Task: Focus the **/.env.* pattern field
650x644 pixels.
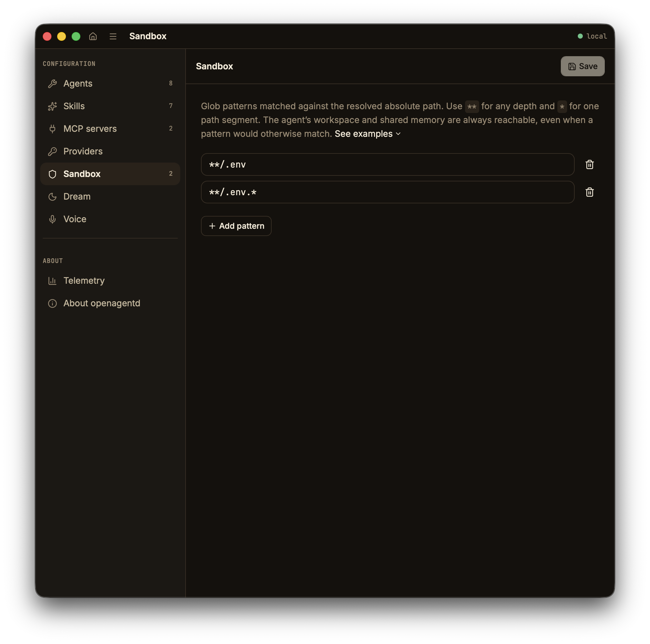Action: click(387, 192)
